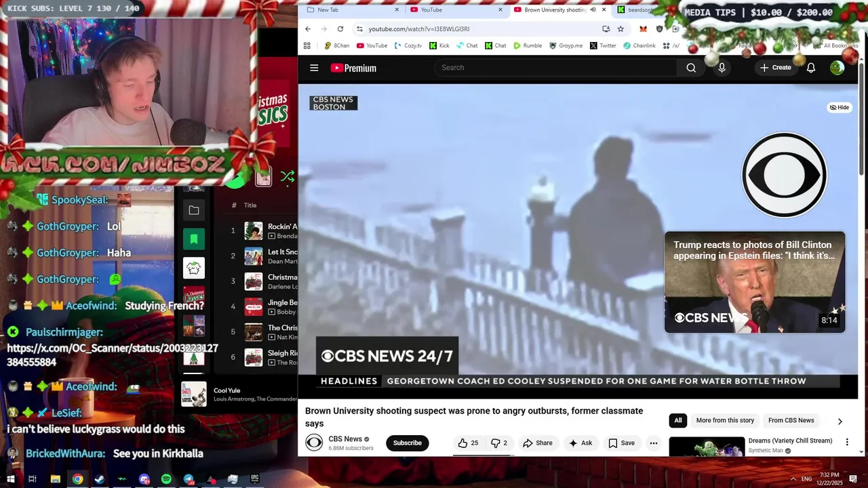
Task: Bookmark this page with the star icon
Action: click(x=620, y=29)
